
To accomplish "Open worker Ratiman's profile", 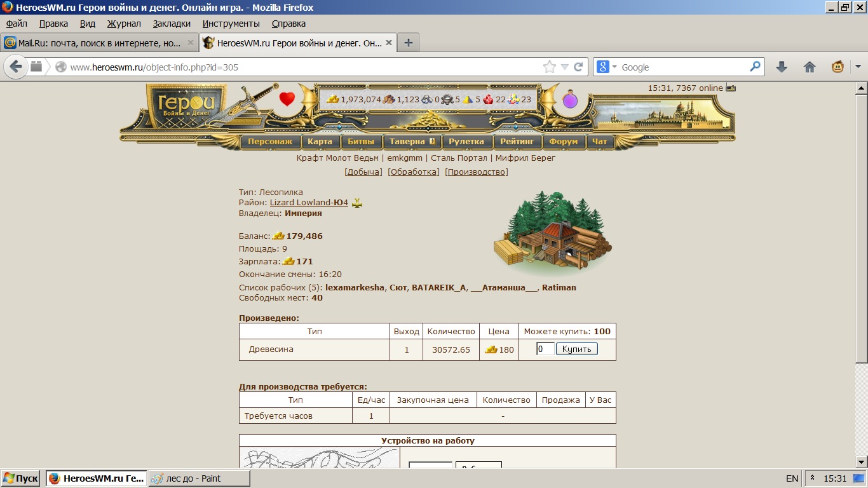I will pos(559,287).
